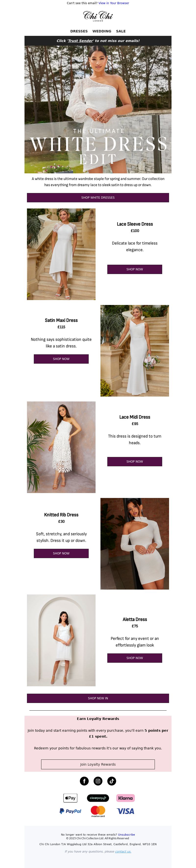Viewport: 196px width, 868px height.
Task: Open the Instagram social icon
Action: (98, 781)
